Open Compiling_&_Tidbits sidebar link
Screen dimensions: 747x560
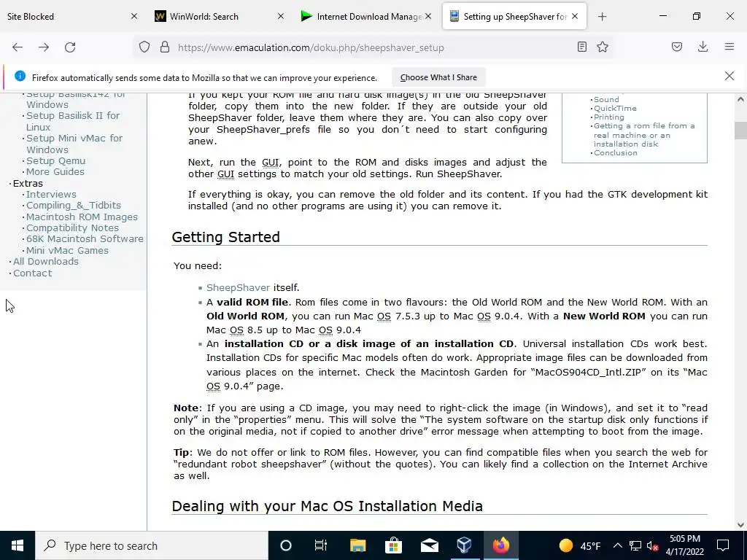[x=74, y=205]
